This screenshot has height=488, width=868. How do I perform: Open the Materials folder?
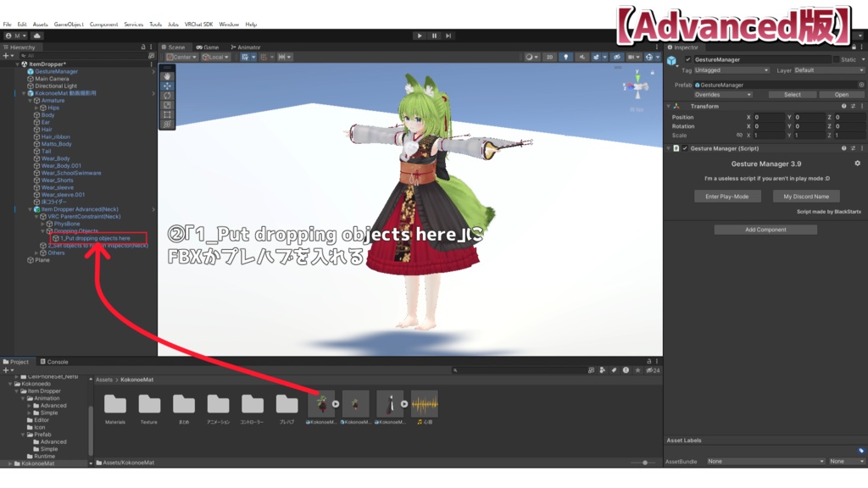click(x=115, y=408)
